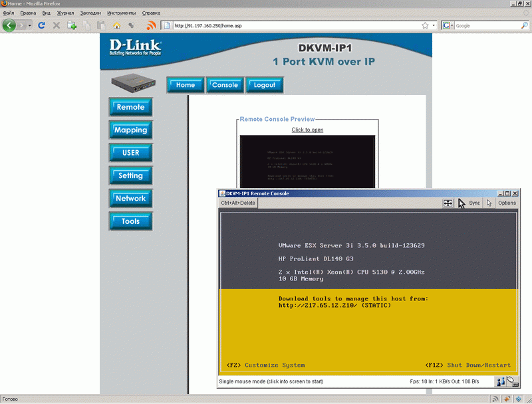Go to the home page with the house icon
The height and width of the screenshot is (404, 532).
click(x=117, y=25)
